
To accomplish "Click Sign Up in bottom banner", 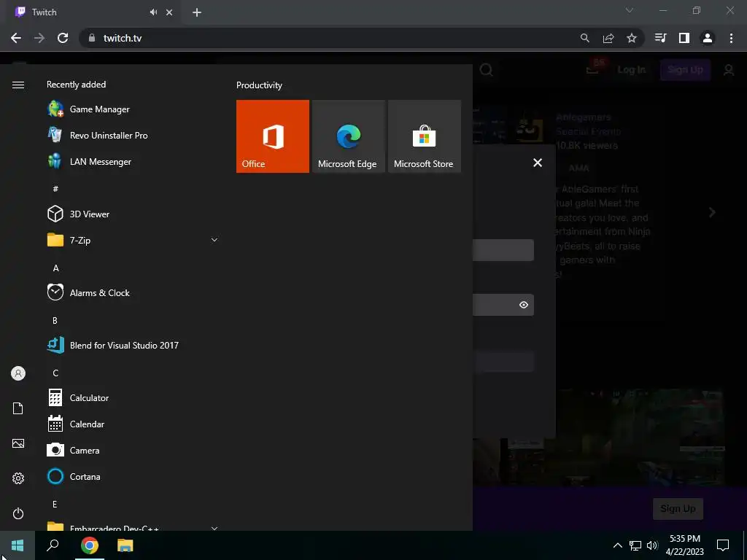I will pyautogui.click(x=678, y=508).
